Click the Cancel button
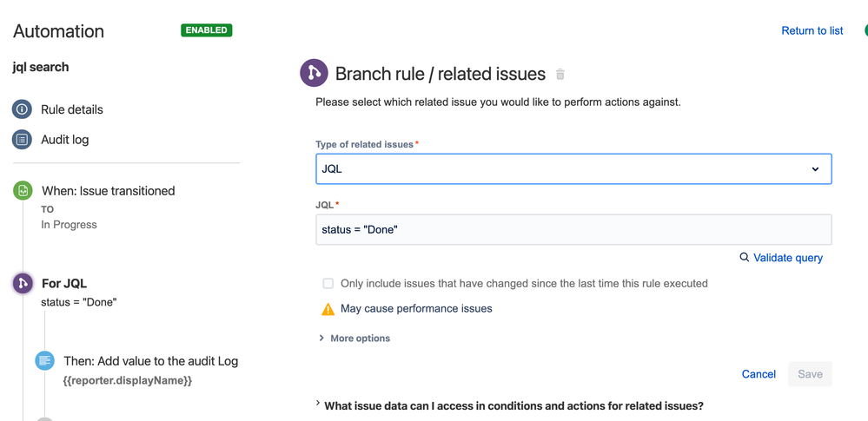 (x=759, y=374)
